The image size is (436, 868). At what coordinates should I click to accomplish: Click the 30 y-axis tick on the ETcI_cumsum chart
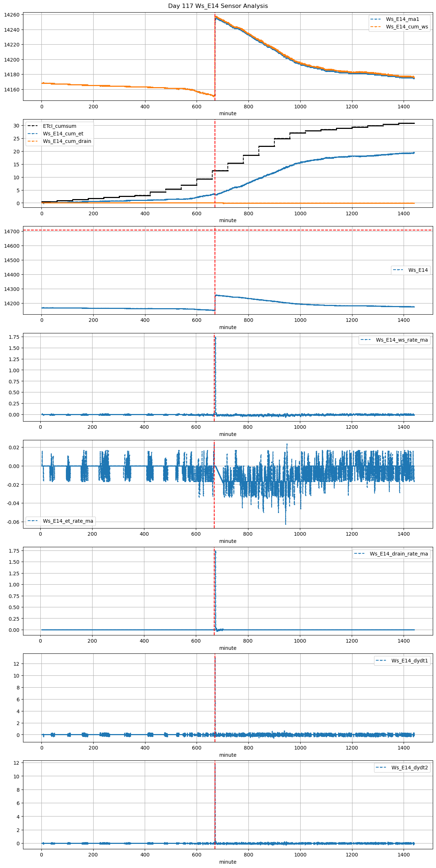tap(16, 126)
